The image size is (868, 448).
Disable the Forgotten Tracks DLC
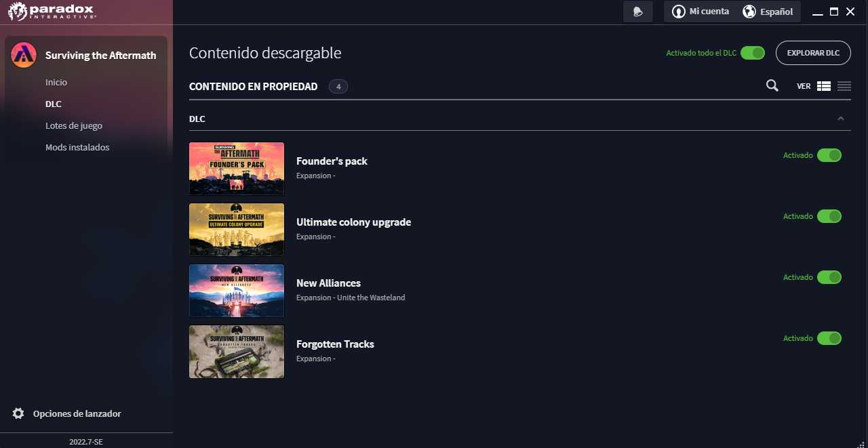tap(829, 338)
